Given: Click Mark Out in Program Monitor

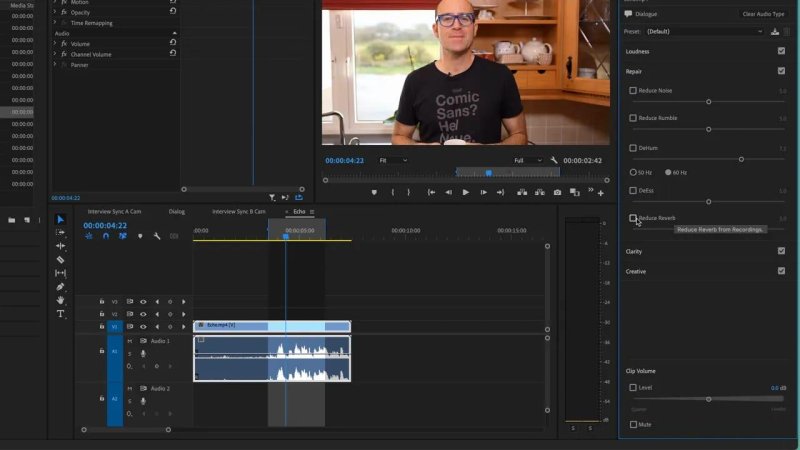Looking at the screenshot, I should [x=408, y=192].
